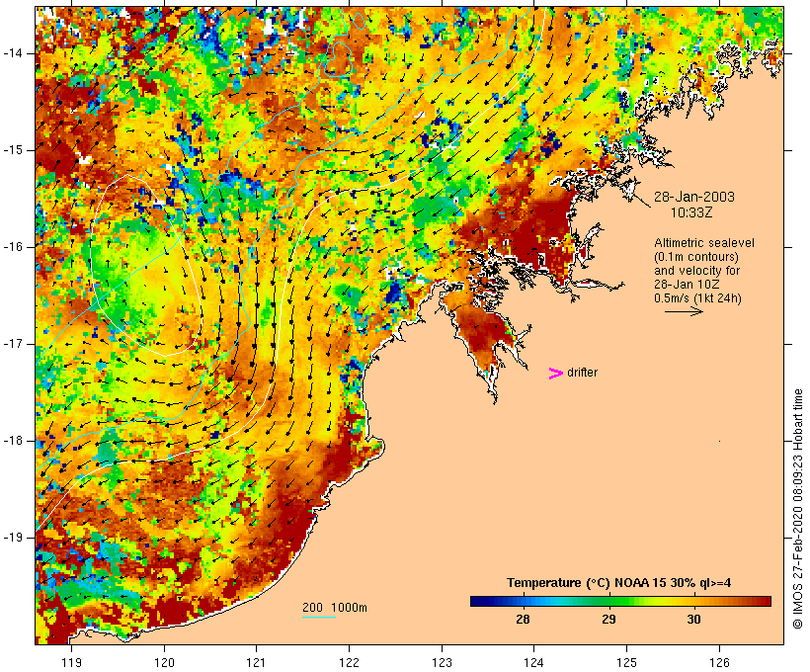Click the velocity scale arrow in the legend
Screen dimensions: 810x672
(684, 311)
